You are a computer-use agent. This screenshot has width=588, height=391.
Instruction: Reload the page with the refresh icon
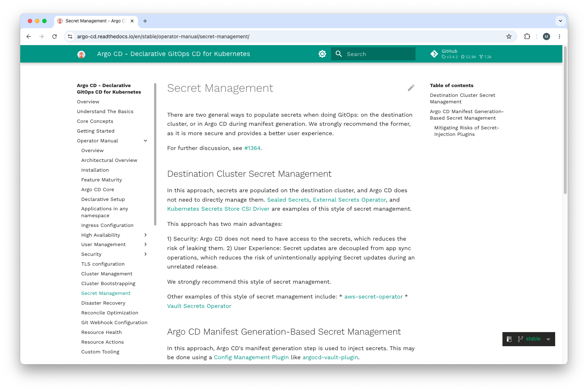55,36
